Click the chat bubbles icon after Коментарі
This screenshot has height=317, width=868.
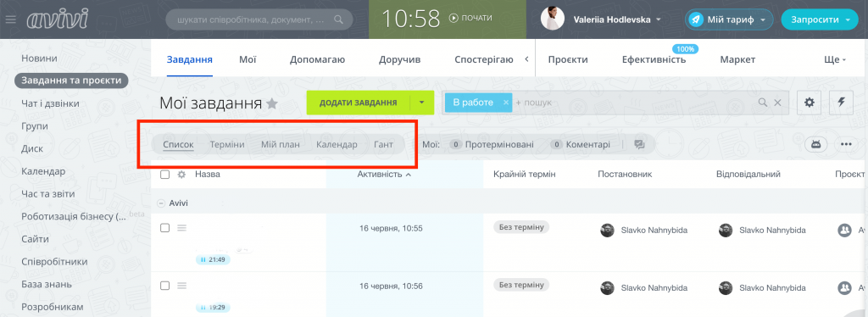tap(639, 145)
